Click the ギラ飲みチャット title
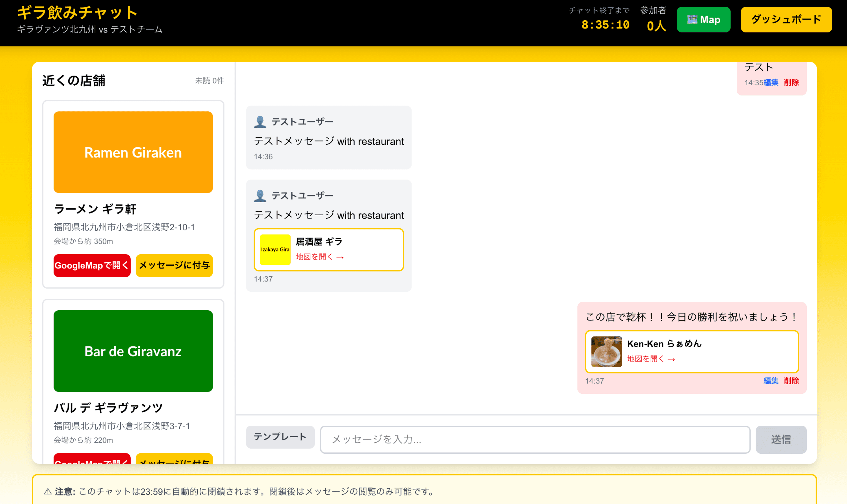This screenshot has height=504, width=847. pyautogui.click(x=78, y=13)
